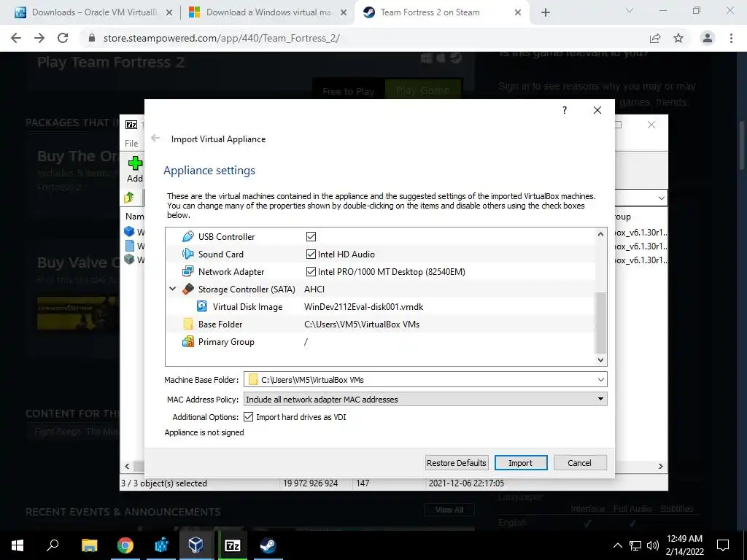Close the Team Fortress 2 tab
Image resolution: width=747 pixels, height=560 pixels.
pos(518,12)
